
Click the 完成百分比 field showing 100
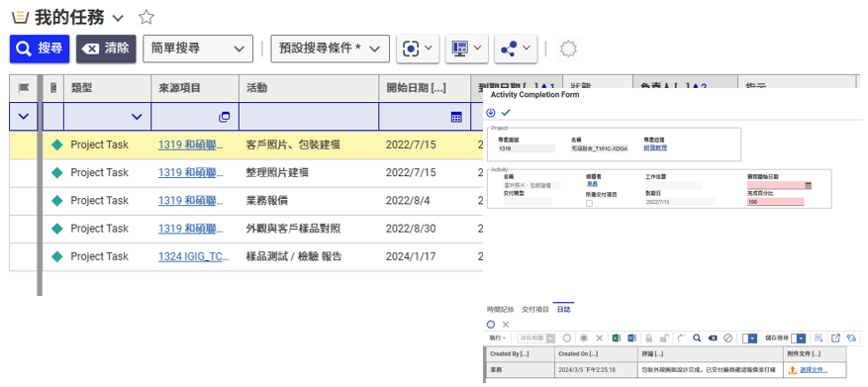(x=775, y=202)
